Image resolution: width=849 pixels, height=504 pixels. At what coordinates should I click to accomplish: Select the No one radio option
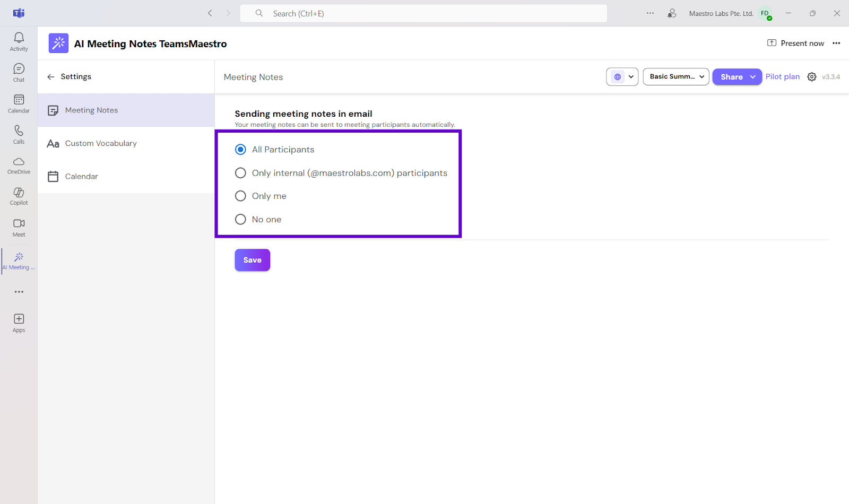point(240,219)
